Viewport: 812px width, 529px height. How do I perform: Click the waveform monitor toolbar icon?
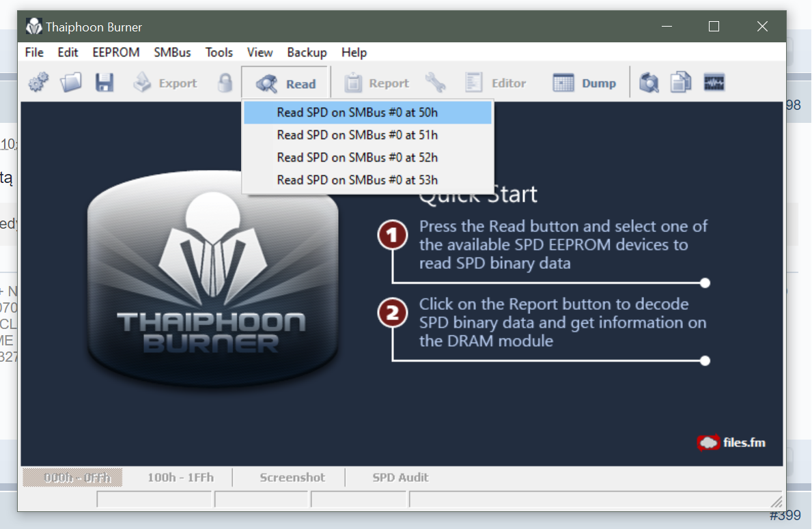point(714,83)
